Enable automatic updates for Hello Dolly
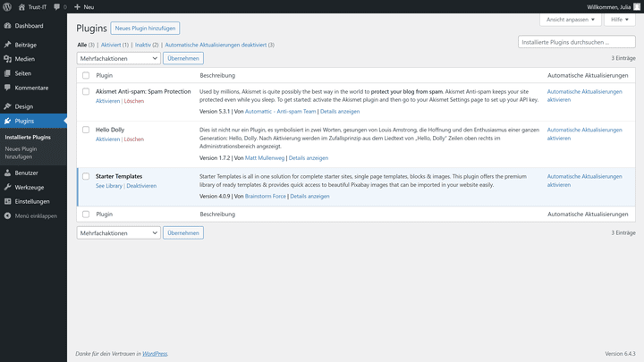644x362 pixels. click(x=584, y=134)
